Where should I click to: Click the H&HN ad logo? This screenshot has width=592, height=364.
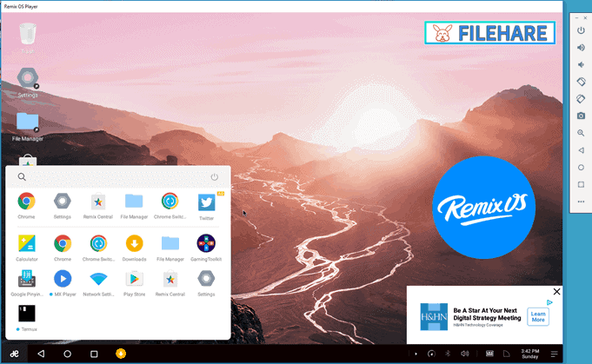pyautogui.click(x=434, y=317)
